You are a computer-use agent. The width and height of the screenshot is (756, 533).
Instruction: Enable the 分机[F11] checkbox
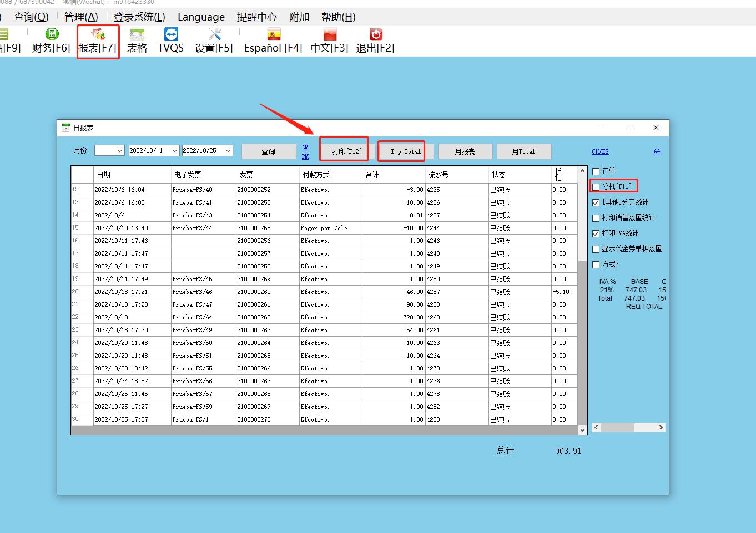[596, 187]
